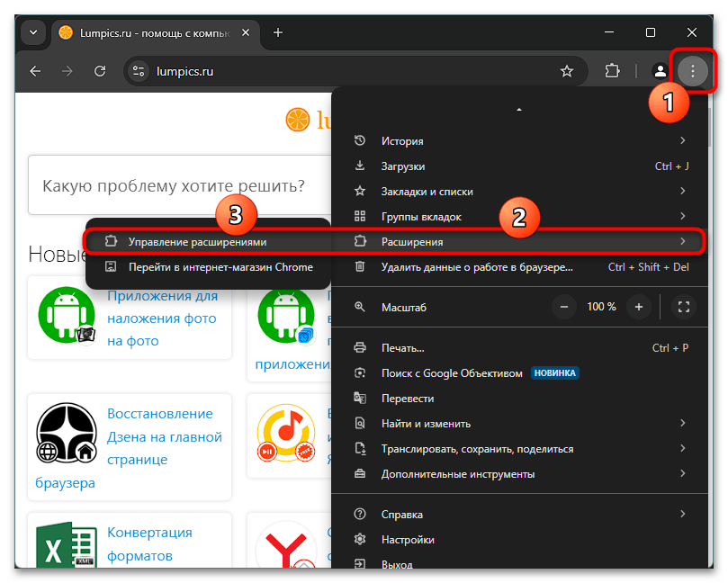Click the toolbox icon for additional tools
Viewport: 728px width, 583px height.
click(x=360, y=474)
